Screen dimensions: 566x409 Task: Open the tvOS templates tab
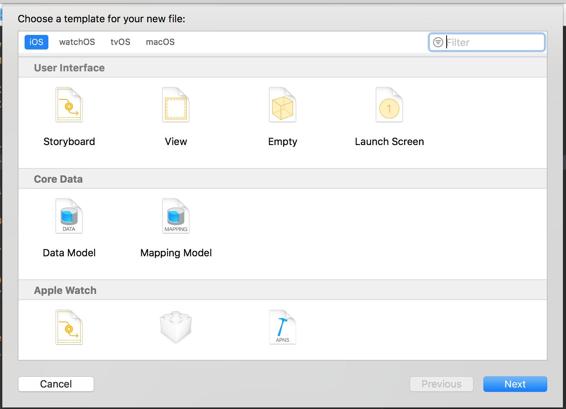click(x=120, y=42)
